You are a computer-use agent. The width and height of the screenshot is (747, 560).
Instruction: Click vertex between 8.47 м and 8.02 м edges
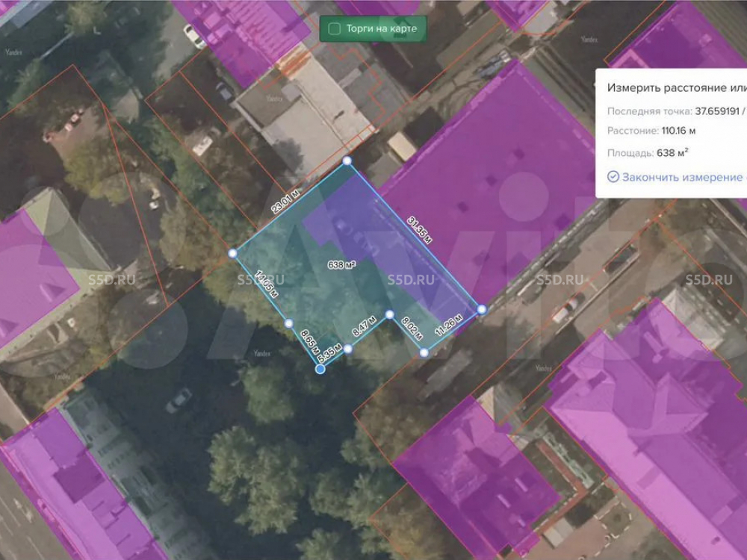[389, 314]
